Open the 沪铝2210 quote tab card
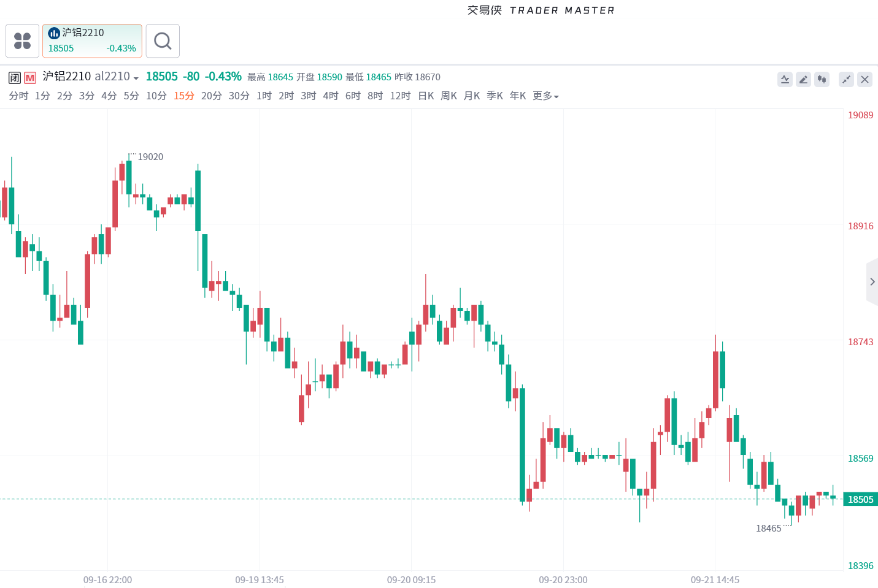878x588 pixels. tap(92, 41)
